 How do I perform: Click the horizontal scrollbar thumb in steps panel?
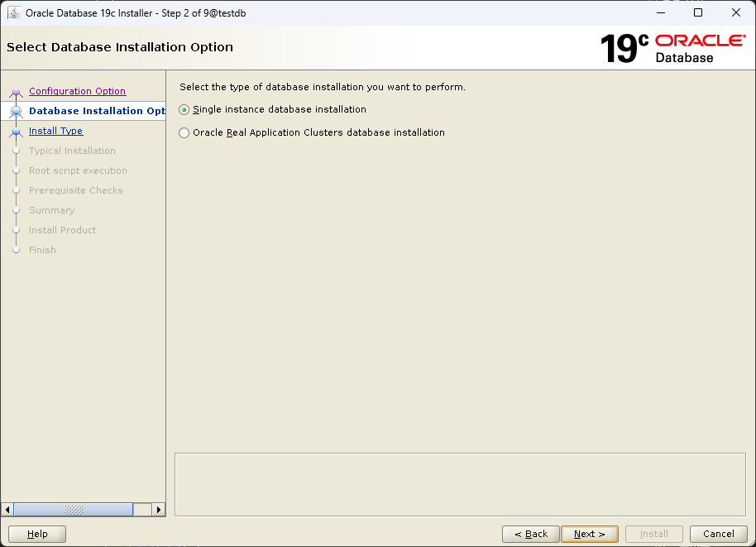pos(74,510)
